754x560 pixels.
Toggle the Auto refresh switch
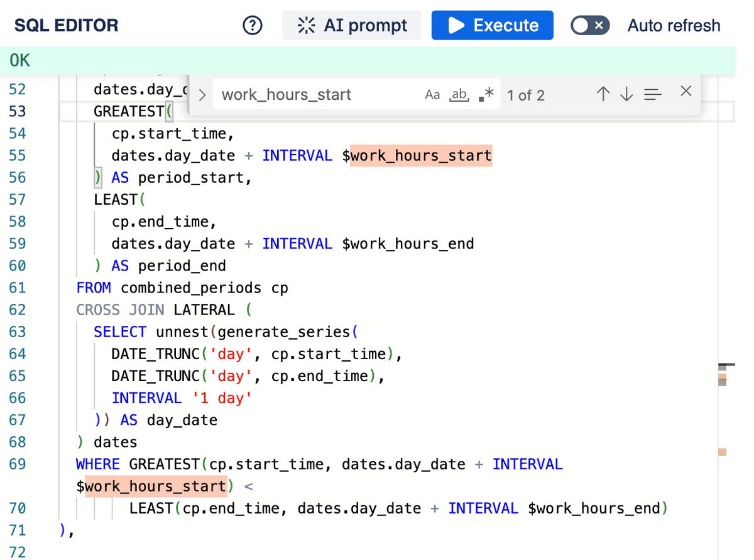coord(590,26)
